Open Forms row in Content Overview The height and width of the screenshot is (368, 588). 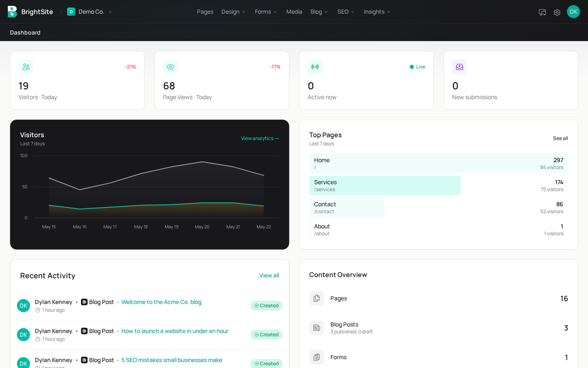tap(438, 357)
